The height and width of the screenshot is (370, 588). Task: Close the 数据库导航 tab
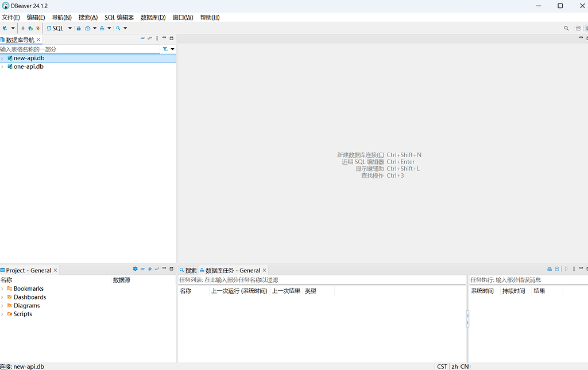(38, 40)
